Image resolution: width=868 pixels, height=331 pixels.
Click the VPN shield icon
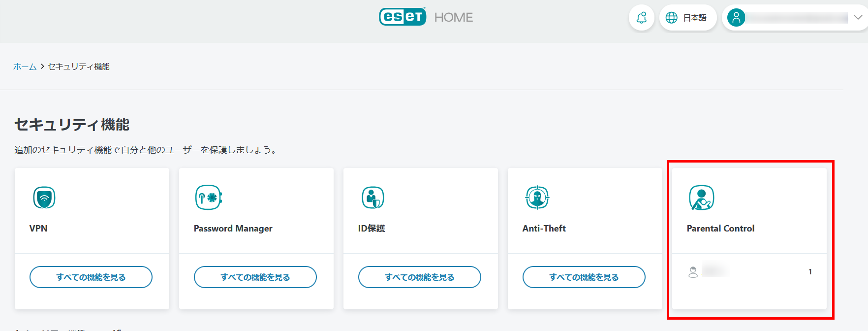pos(44,198)
